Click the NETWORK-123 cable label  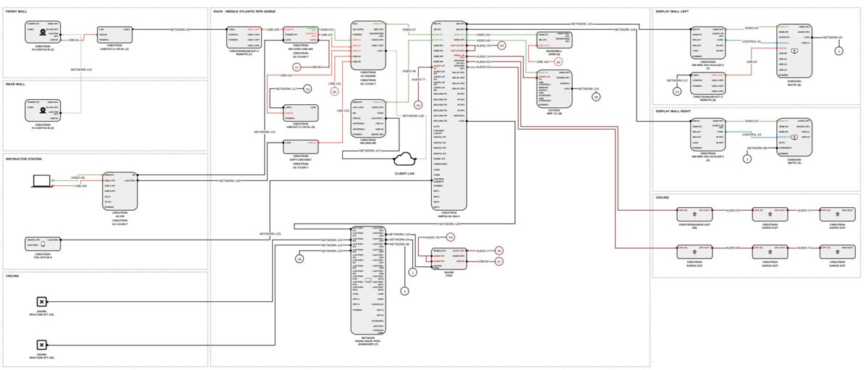click(x=270, y=234)
